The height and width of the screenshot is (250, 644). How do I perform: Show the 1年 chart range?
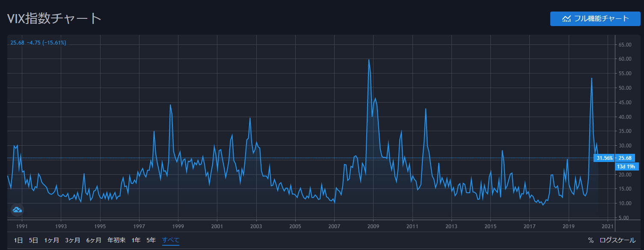click(136, 240)
